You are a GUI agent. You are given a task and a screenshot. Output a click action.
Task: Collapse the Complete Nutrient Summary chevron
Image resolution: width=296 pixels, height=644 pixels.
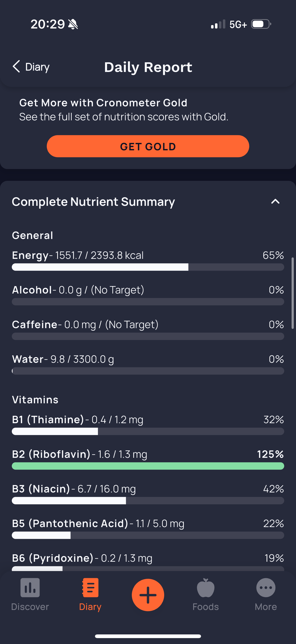[x=275, y=201]
